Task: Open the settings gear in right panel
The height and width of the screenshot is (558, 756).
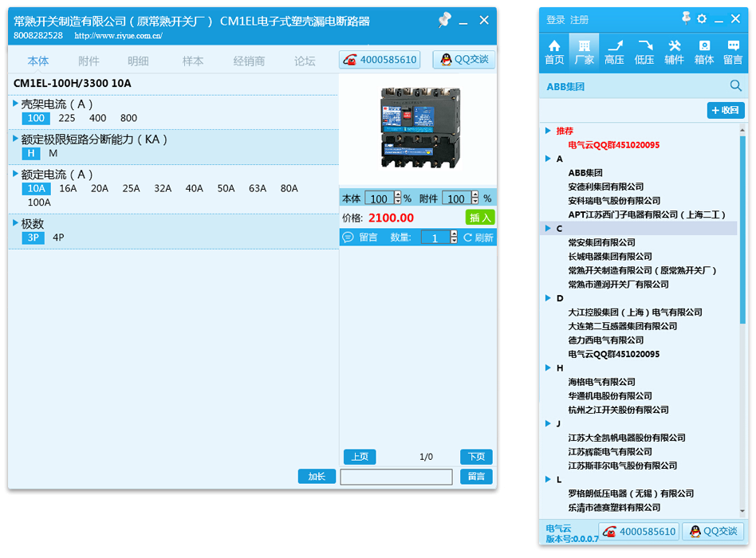Action: click(702, 19)
